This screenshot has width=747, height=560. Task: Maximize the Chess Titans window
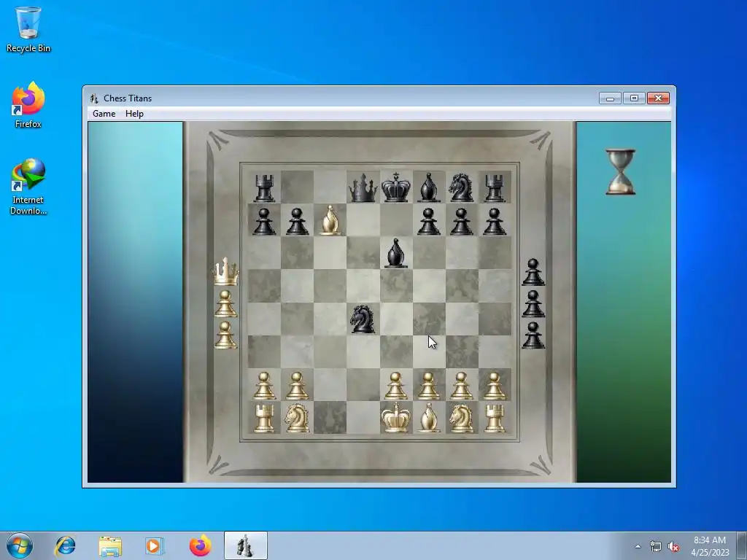tap(634, 98)
